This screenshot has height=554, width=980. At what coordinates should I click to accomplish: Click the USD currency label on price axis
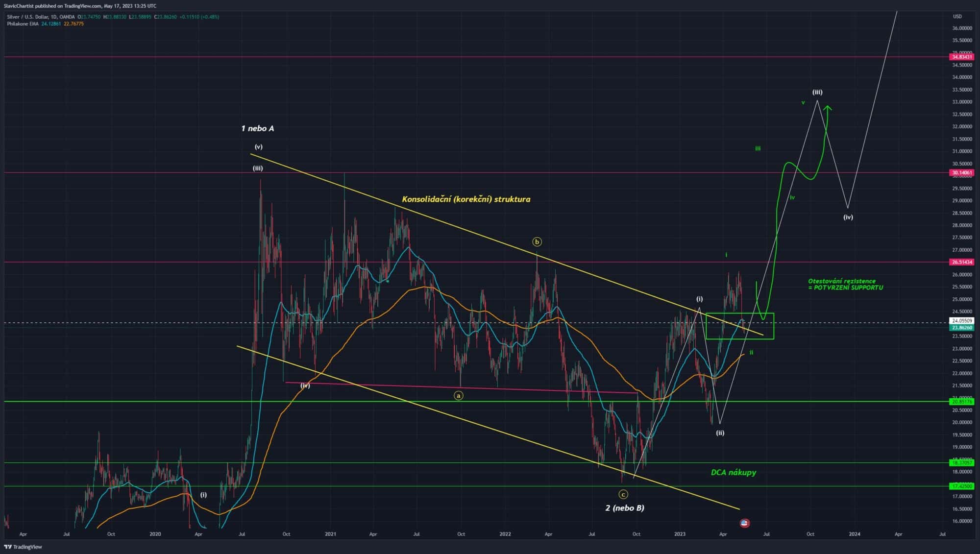tap(957, 16)
